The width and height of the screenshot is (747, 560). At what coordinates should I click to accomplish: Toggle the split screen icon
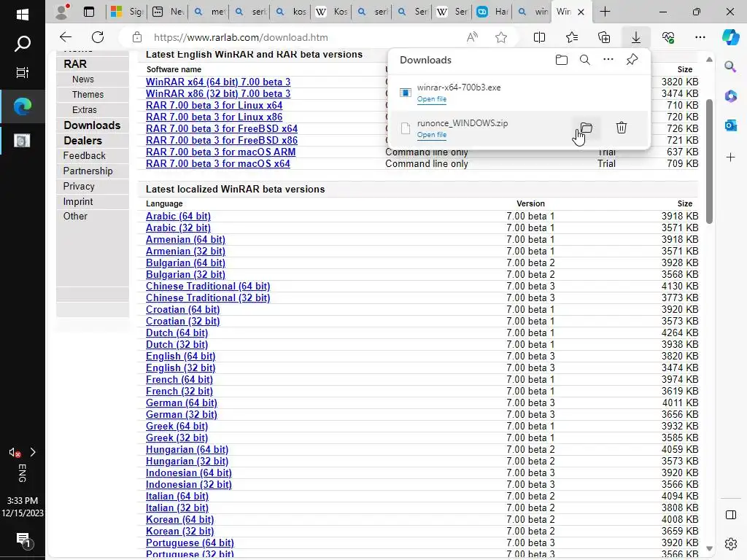539,37
